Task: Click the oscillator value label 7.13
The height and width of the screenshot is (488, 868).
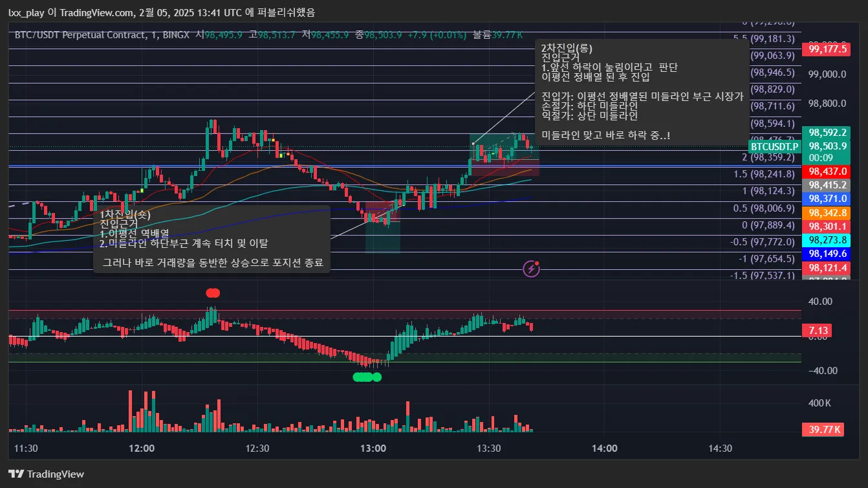Action: [817, 331]
